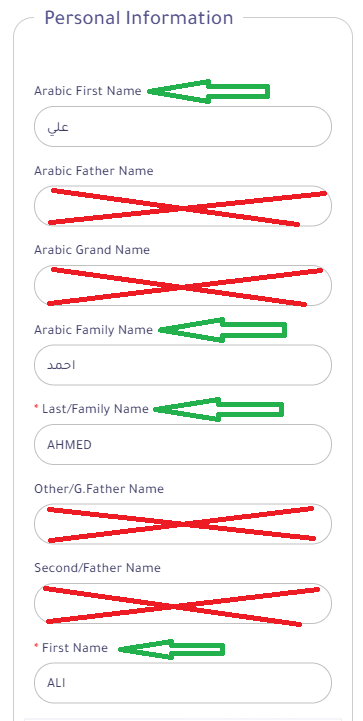This screenshot has height=721, width=363.
Task: Click the Arabic Family Name input containing احمد
Action: tap(183, 365)
